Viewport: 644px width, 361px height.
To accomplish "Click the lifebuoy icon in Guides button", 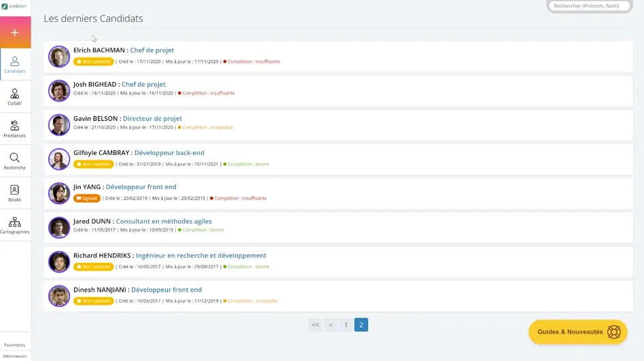I will point(614,332).
